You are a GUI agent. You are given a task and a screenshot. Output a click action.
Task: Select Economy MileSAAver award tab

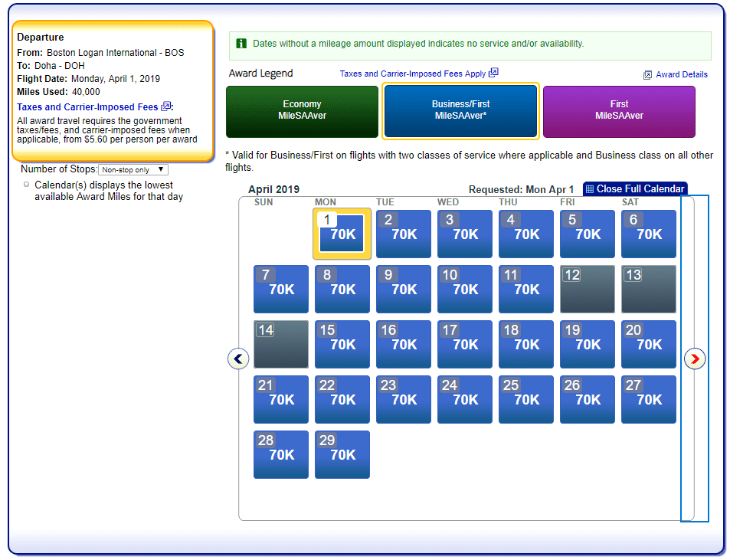pos(302,111)
